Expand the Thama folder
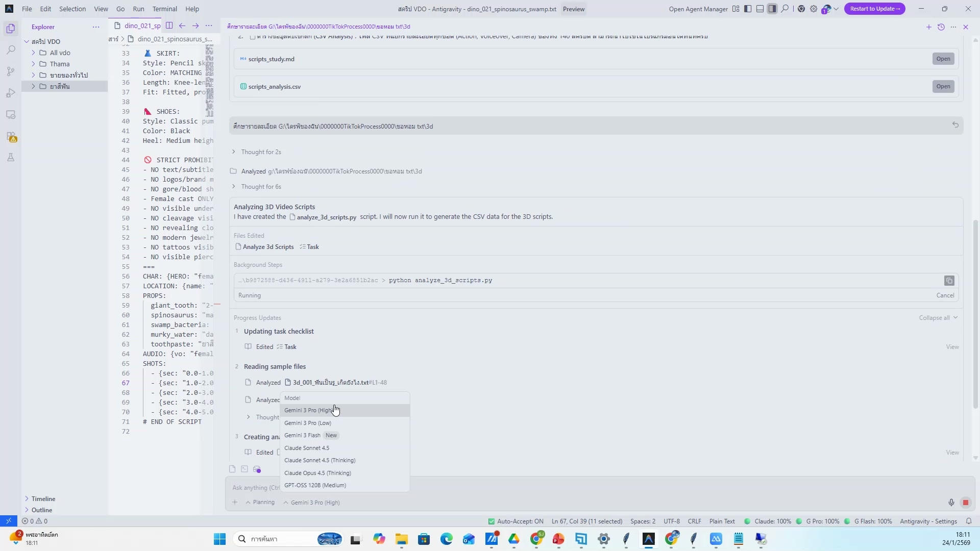The width and height of the screenshot is (980, 551). click(x=59, y=64)
